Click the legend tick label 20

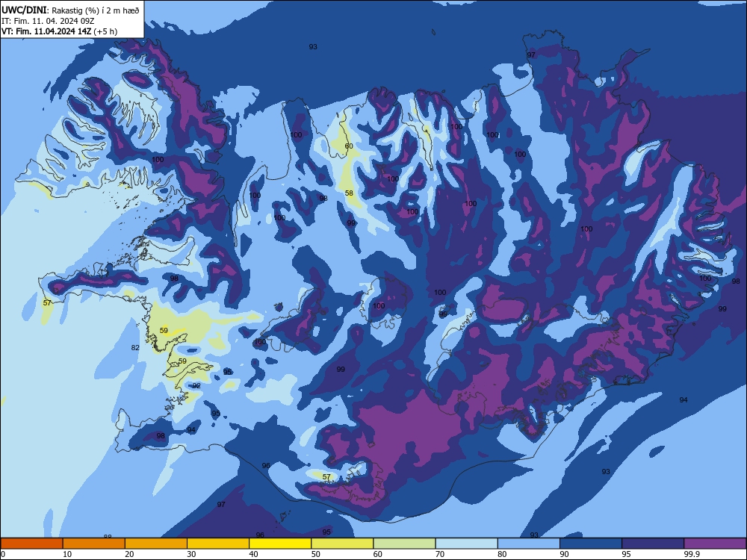pos(129,554)
